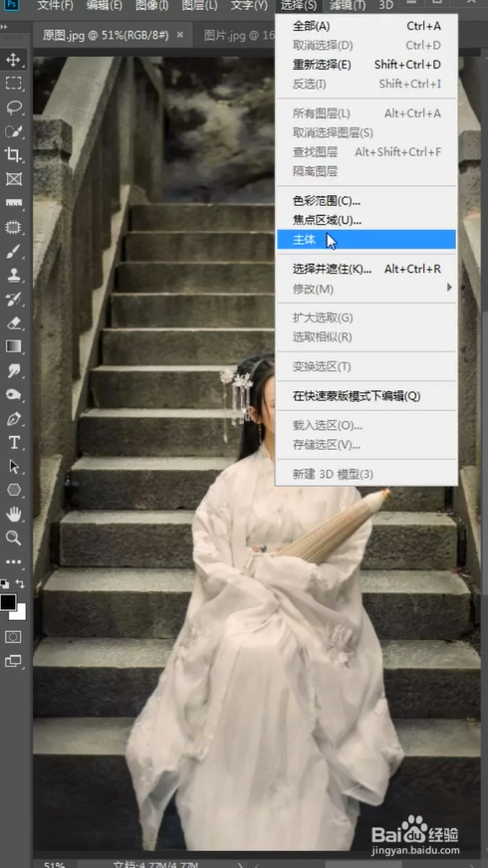This screenshot has width=488, height=868.
Task: Select the Brush tool
Action: (13, 252)
